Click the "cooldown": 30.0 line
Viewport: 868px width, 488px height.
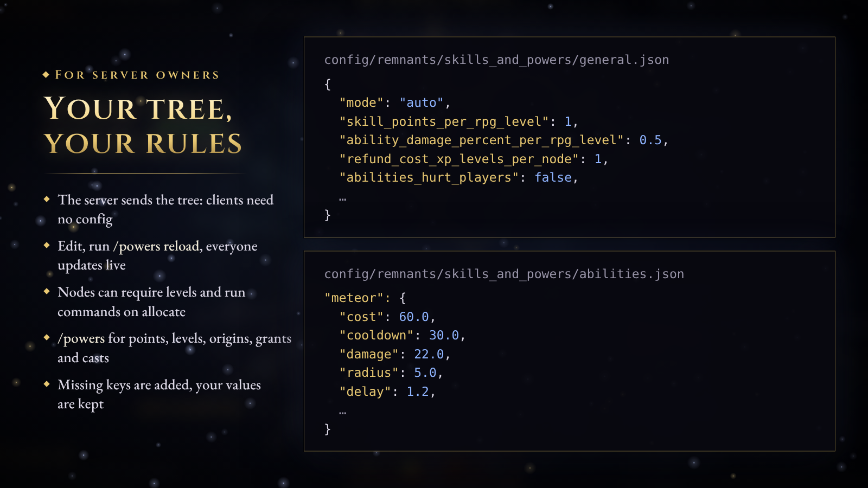403,335
